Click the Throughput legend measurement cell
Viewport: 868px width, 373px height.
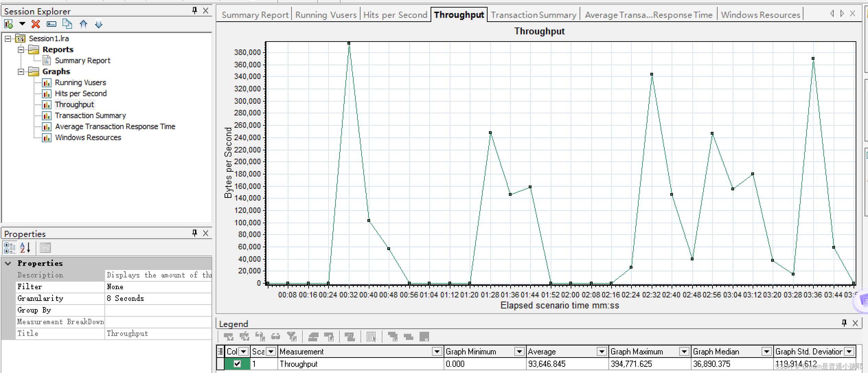tap(361, 364)
